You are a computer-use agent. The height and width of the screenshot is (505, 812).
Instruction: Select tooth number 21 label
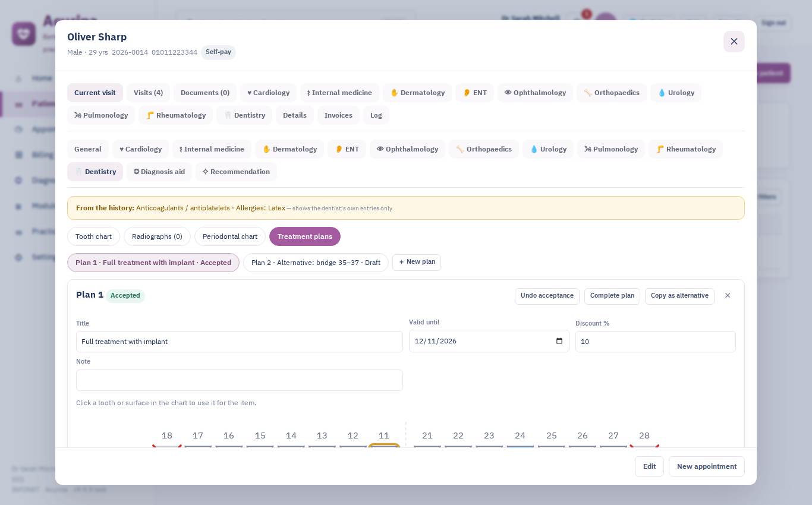tap(427, 435)
